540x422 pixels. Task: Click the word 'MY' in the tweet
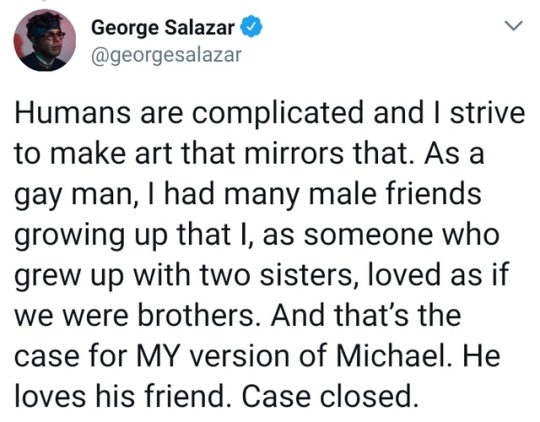click(x=157, y=355)
